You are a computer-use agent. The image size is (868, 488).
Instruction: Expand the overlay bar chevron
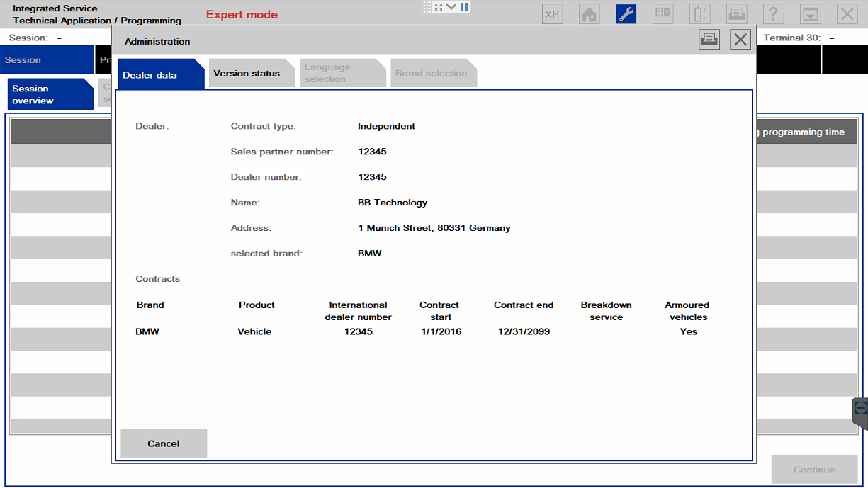(451, 7)
